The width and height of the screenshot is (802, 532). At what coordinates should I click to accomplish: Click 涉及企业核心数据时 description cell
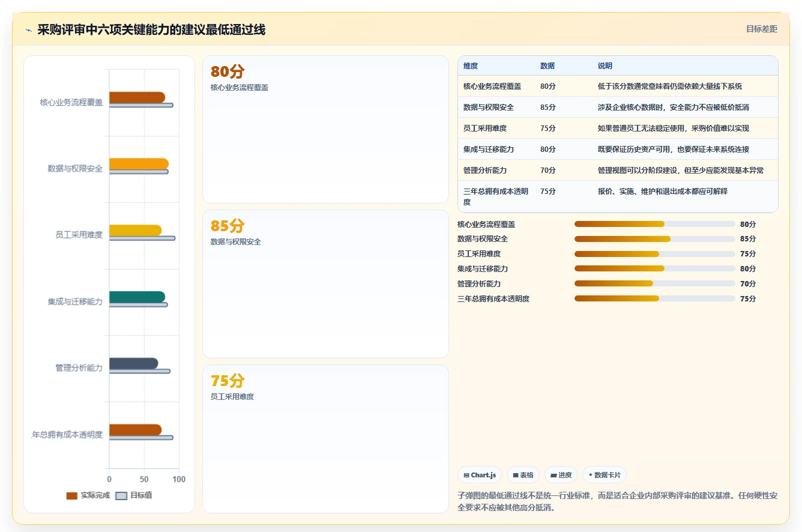tap(674, 107)
